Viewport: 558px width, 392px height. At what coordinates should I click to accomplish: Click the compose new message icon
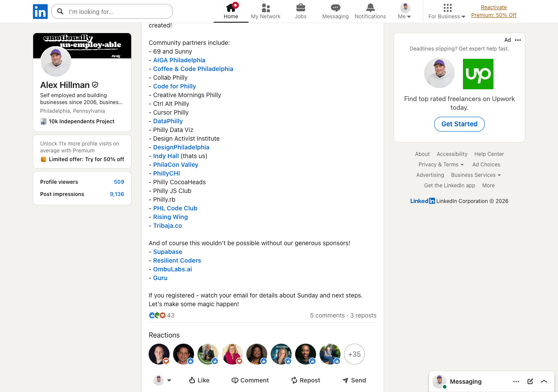click(x=530, y=382)
